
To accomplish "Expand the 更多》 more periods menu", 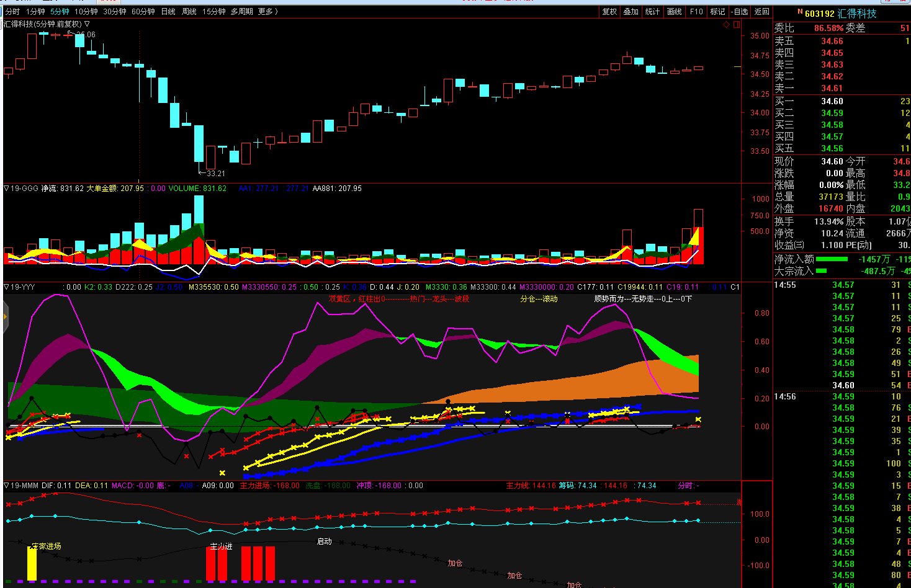I will click(268, 12).
